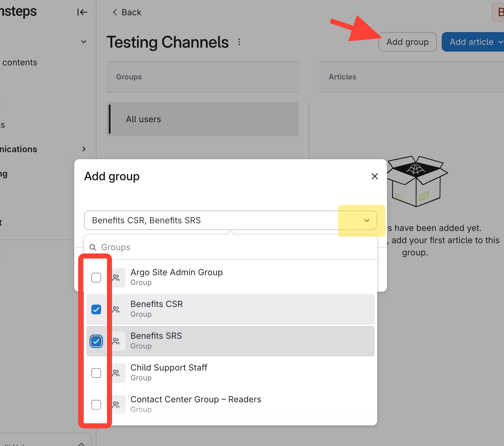The width and height of the screenshot is (504, 446).
Task: Close the Add group dialog
Action: coord(374,176)
